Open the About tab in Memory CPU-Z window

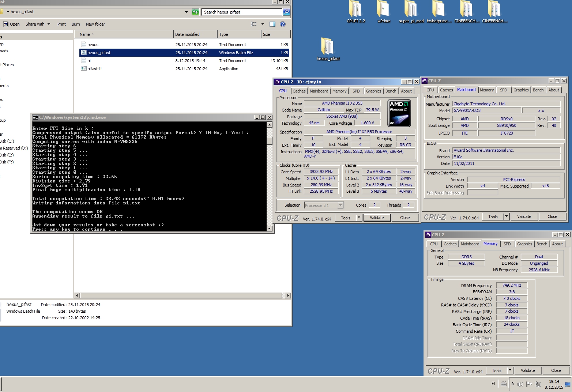click(557, 244)
